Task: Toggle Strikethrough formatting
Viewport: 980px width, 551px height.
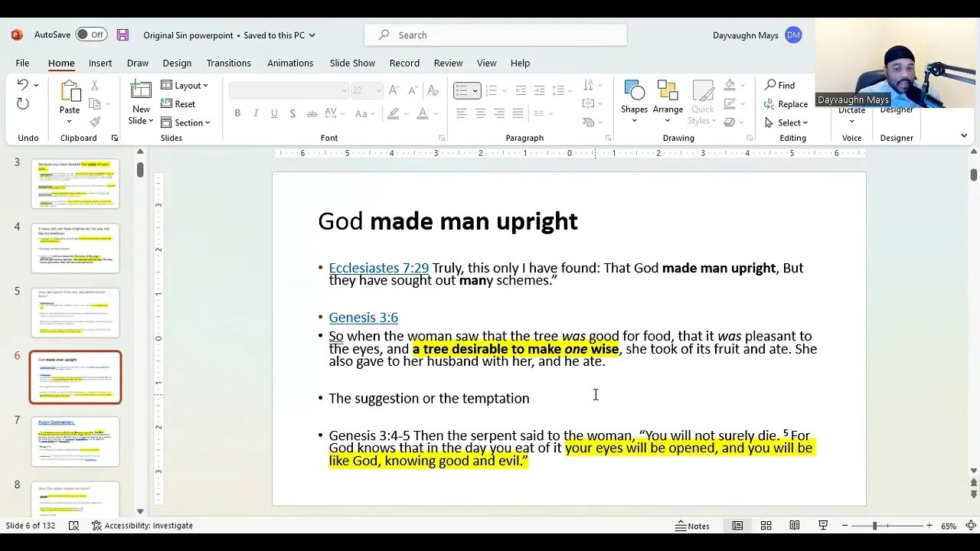Action: tap(312, 113)
